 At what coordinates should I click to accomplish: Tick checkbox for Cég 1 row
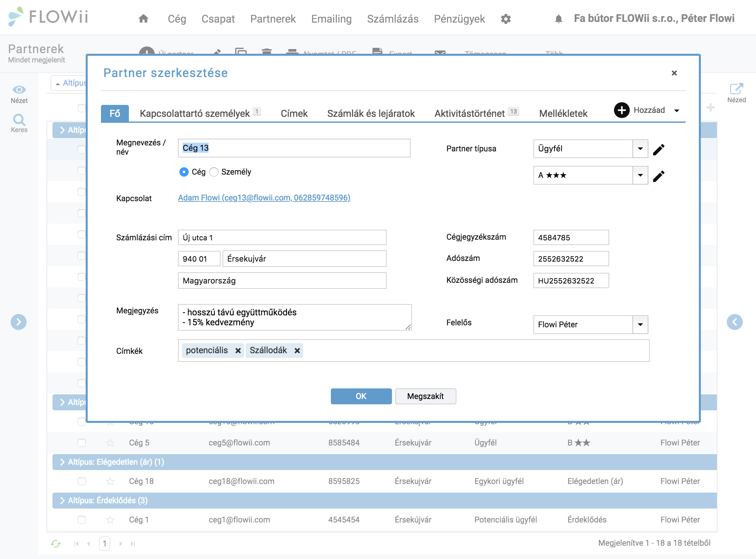[82, 520]
